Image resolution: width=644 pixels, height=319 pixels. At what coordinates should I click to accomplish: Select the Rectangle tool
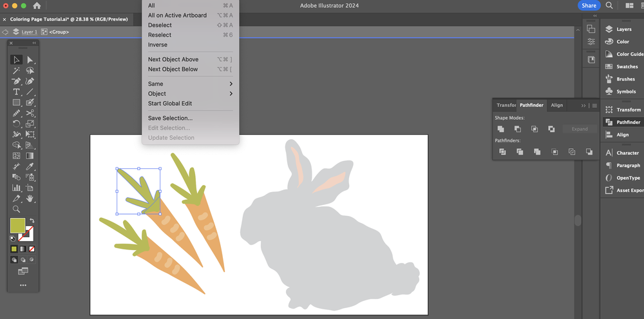point(17,102)
